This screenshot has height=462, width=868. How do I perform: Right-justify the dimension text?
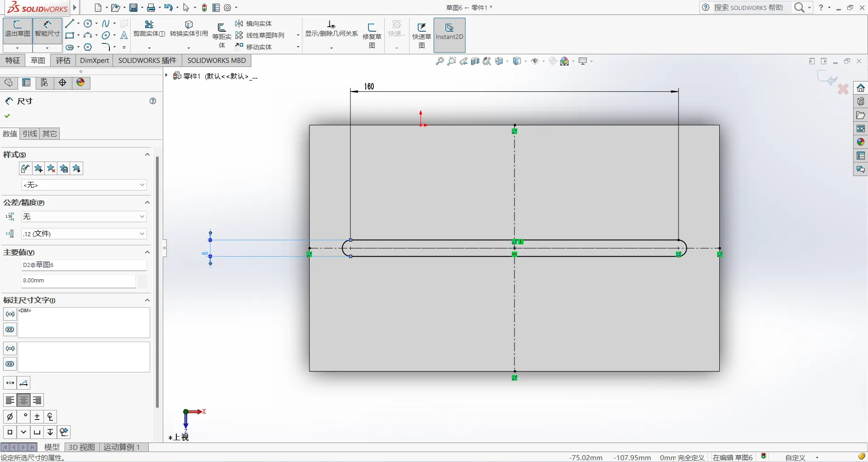(37, 400)
